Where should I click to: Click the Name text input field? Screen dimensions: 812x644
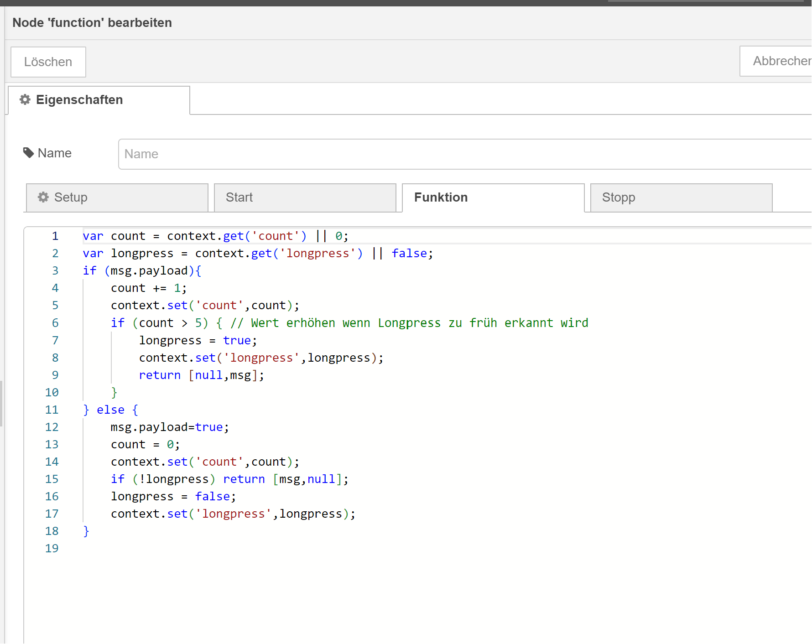465,154
